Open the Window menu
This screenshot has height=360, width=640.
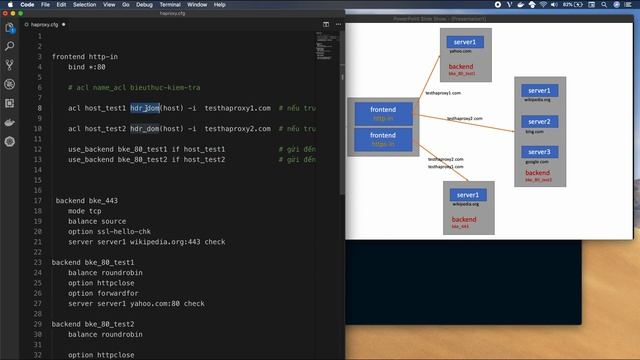tap(197, 4)
